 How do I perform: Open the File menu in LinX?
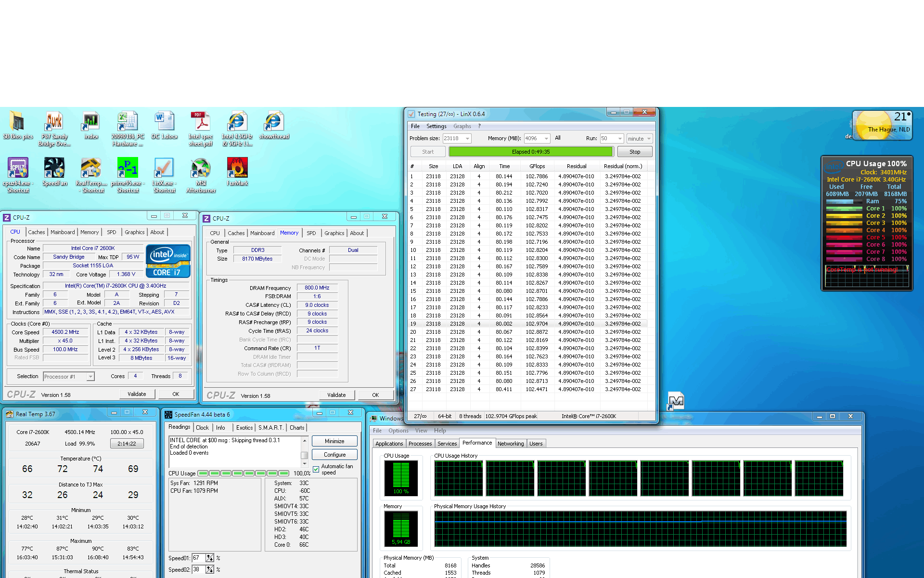pos(415,126)
